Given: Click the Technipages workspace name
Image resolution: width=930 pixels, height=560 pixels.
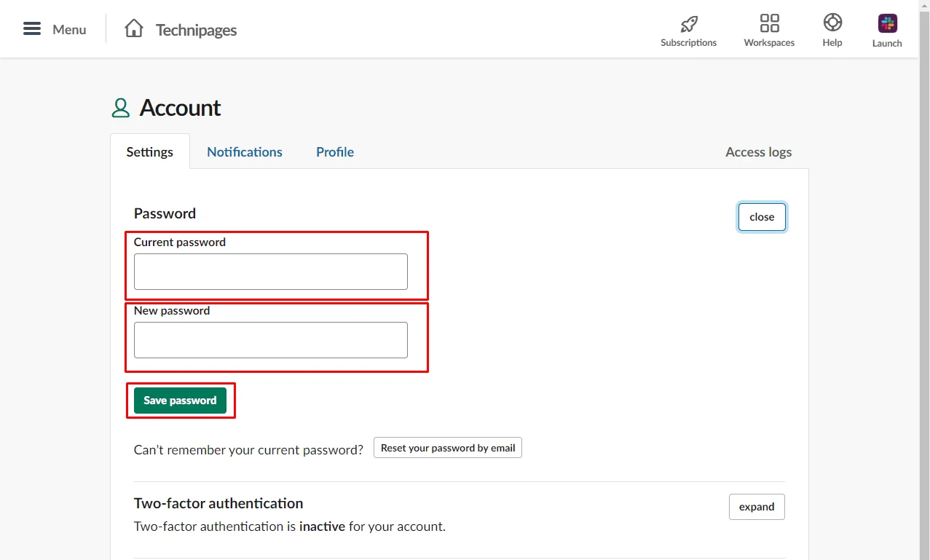Looking at the screenshot, I should [196, 30].
